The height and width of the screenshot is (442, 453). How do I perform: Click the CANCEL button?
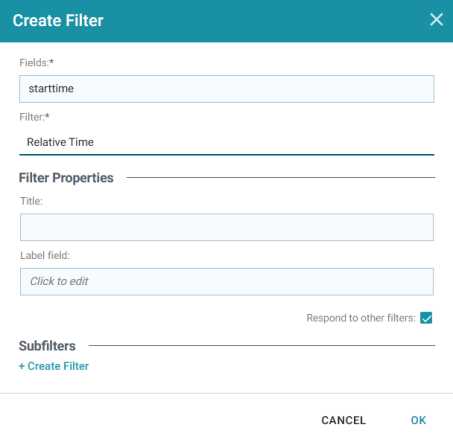click(343, 420)
